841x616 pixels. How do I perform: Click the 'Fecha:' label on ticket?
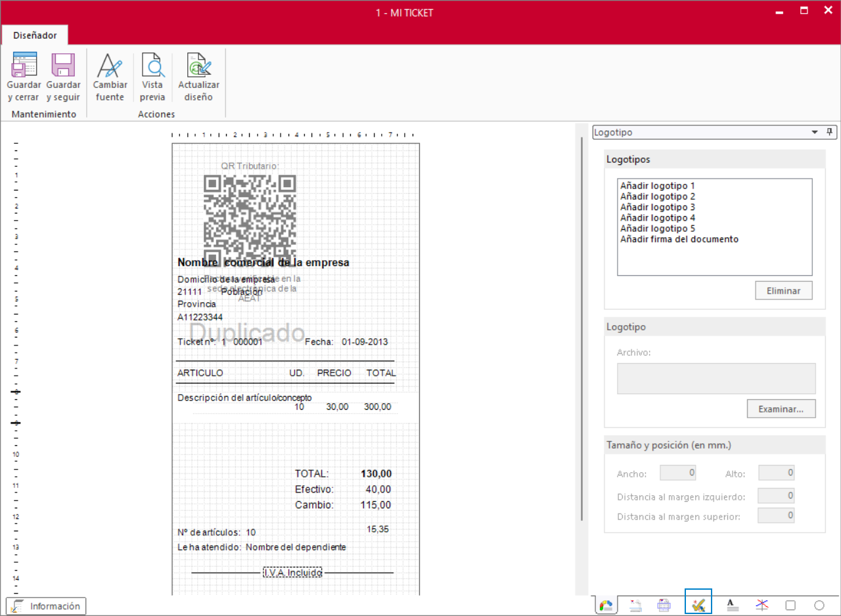[x=319, y=342]
